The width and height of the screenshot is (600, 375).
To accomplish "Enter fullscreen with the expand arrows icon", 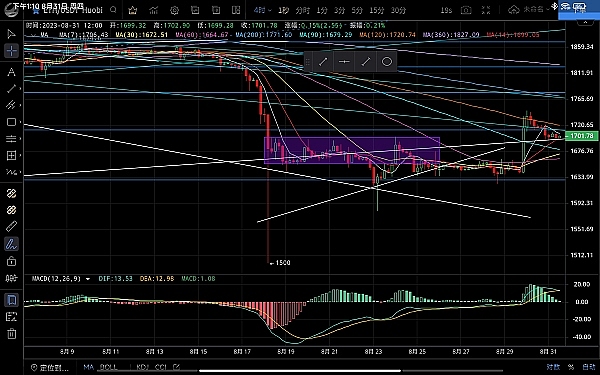I will click(x=486, y=10).
